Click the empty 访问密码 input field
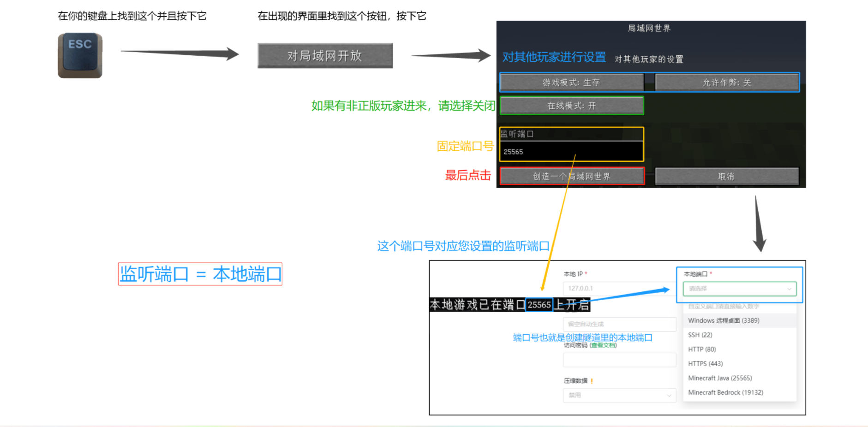Viewport: 868px width, 427px height. (x=619, y=360)
